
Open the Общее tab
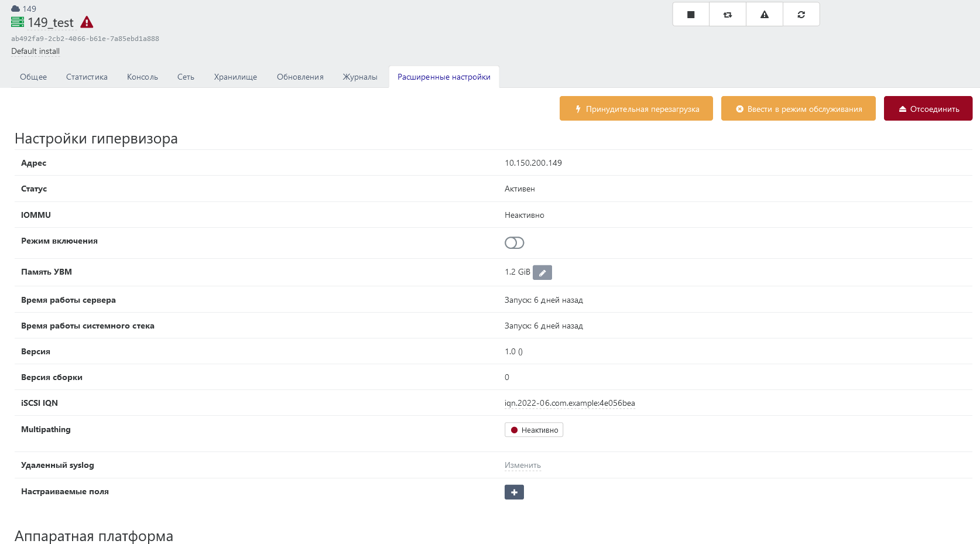pos(33,77)
